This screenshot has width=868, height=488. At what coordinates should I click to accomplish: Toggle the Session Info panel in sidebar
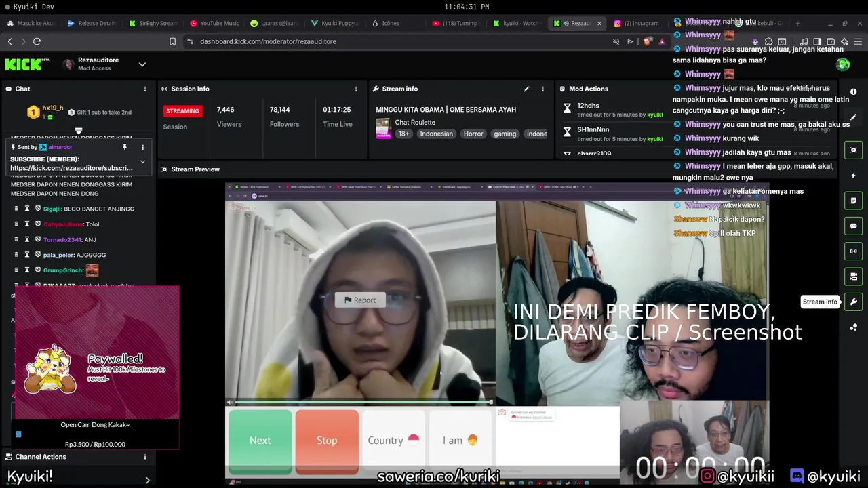coord(854,251)
